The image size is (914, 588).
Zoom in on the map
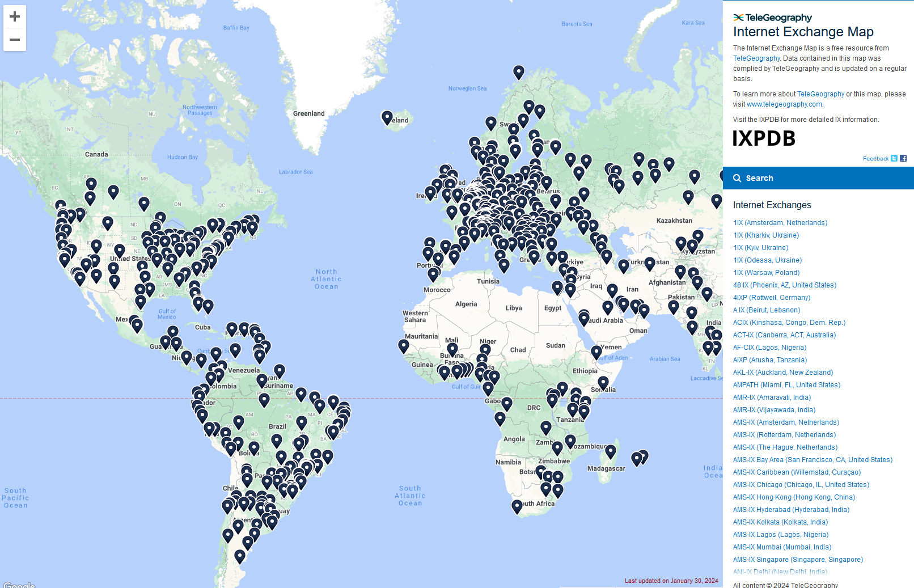pyautogui.click(x=15, y=16)
